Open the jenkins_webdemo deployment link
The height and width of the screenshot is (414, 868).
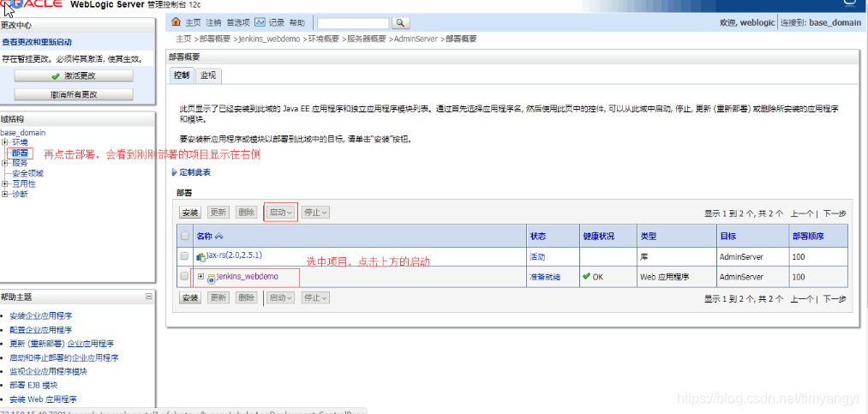(247, 276)
